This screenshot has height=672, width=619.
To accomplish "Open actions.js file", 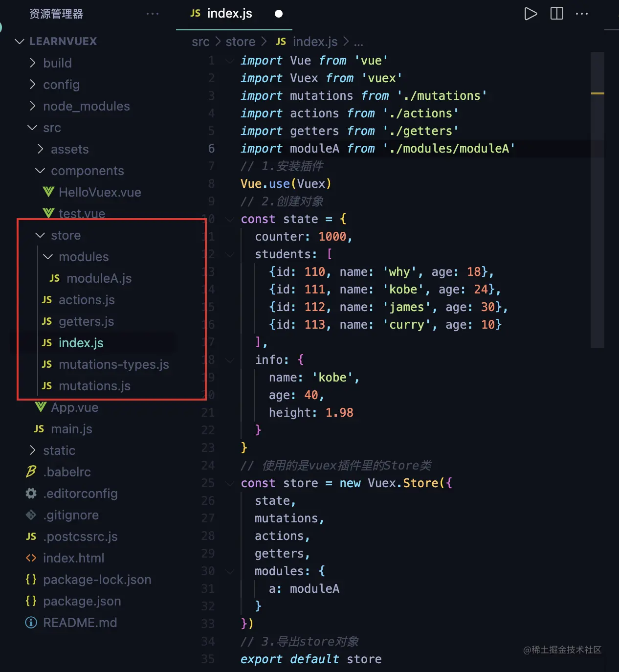I will (x=87, y=300).
